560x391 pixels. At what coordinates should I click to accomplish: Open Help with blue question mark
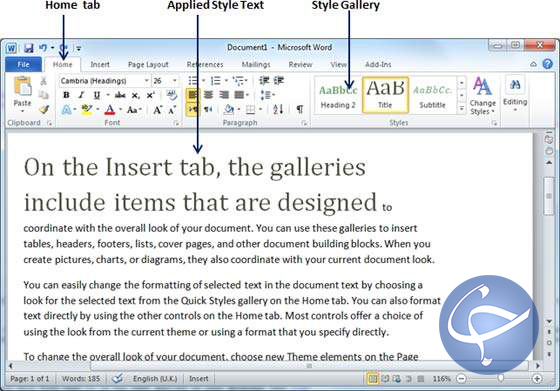coord(548,64)
